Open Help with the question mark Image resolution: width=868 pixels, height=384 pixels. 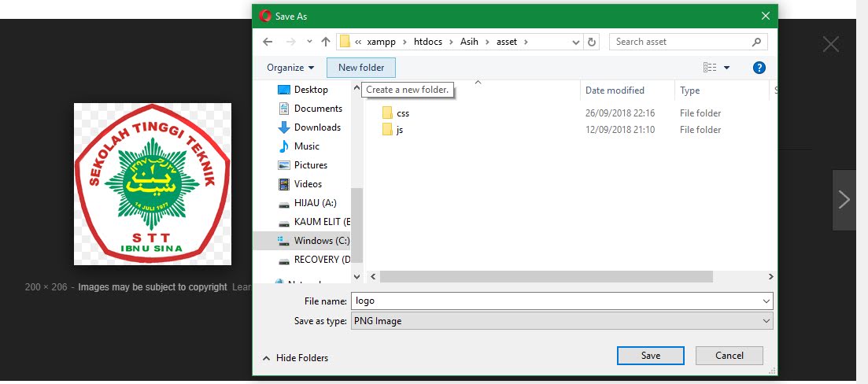click(x=759, y=68)
